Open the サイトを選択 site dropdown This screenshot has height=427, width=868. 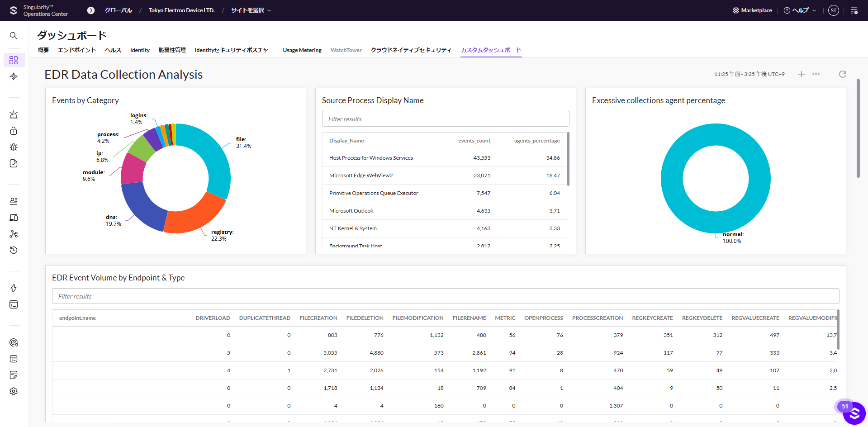coord(251,10)
